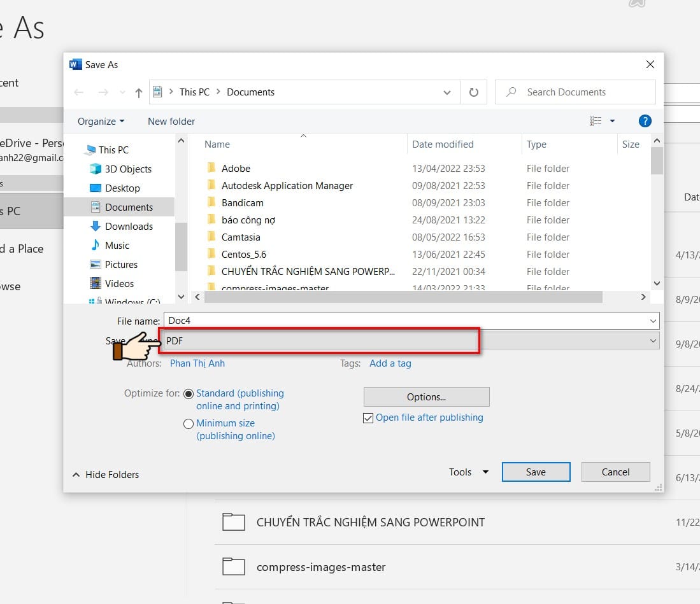Viewport: 700px width, 604px height.
Task: Click the Camtasia folder icon
Action: [211, 236]
